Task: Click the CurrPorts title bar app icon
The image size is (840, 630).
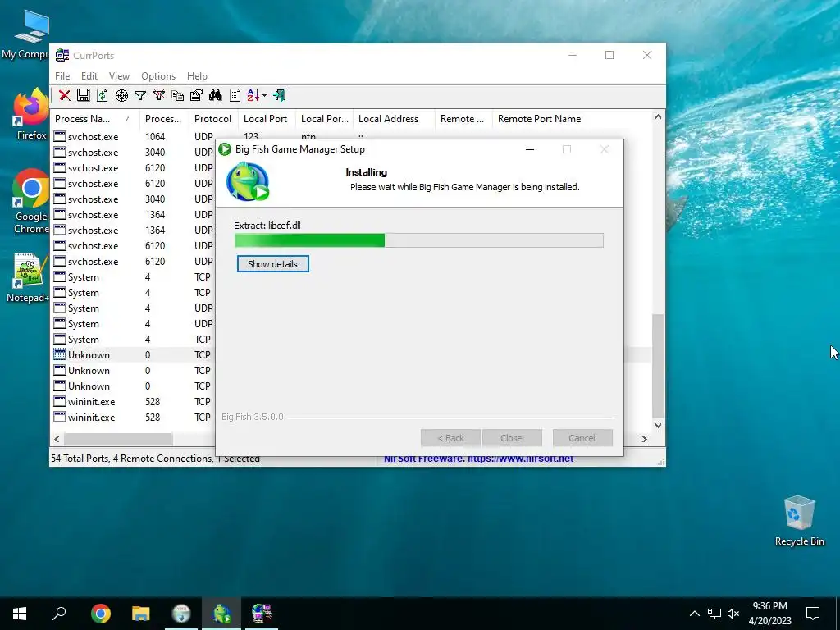Action: pos(62,55)
